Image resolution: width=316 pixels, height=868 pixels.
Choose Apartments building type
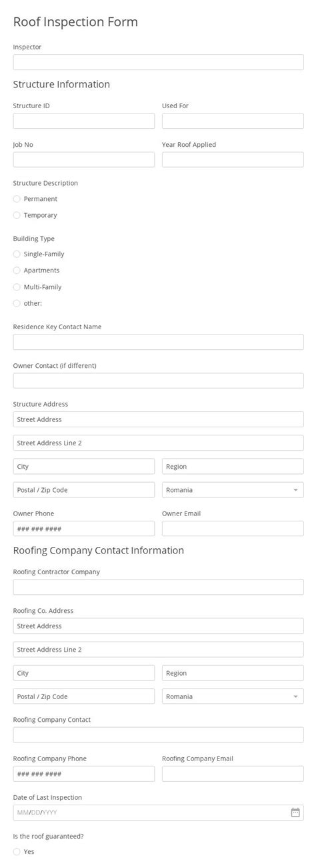point(17,270)
